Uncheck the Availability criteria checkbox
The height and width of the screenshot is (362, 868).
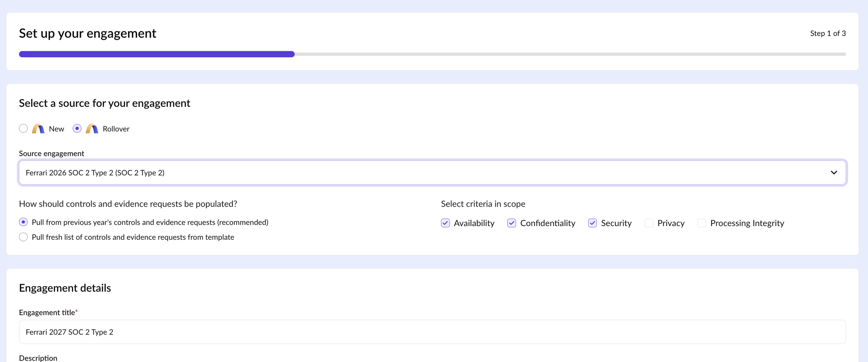445,223
